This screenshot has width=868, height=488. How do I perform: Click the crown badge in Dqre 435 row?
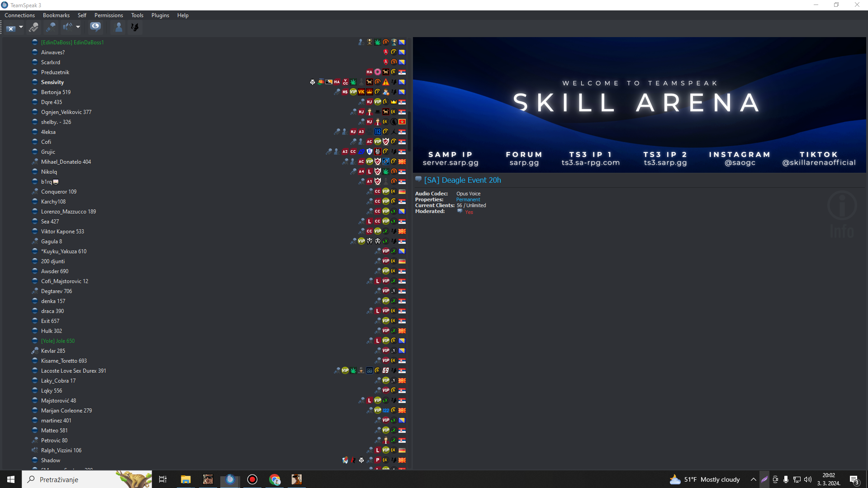tap(394, 102)
